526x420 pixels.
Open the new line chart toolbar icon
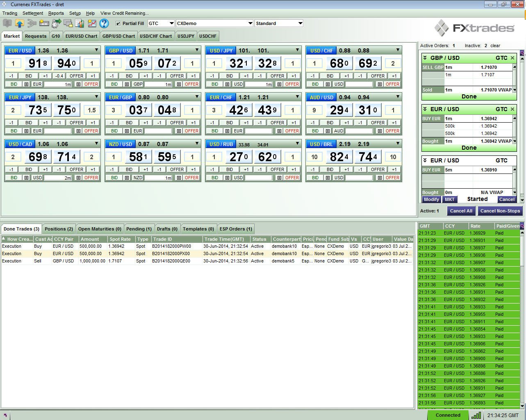[92, 23]
